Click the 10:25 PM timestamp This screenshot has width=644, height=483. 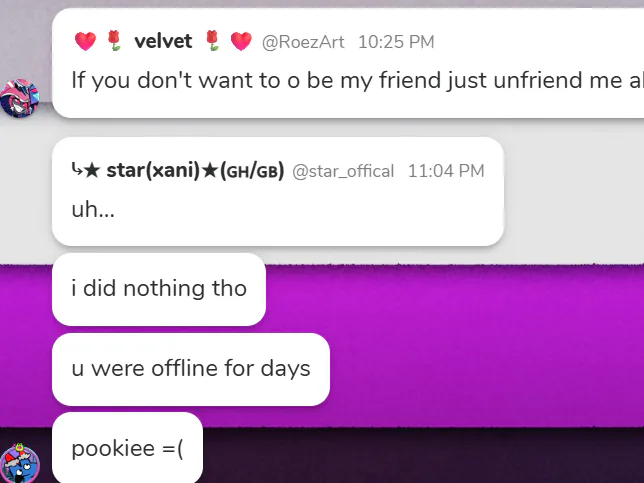pyautogui.click(x=396, y=42)
